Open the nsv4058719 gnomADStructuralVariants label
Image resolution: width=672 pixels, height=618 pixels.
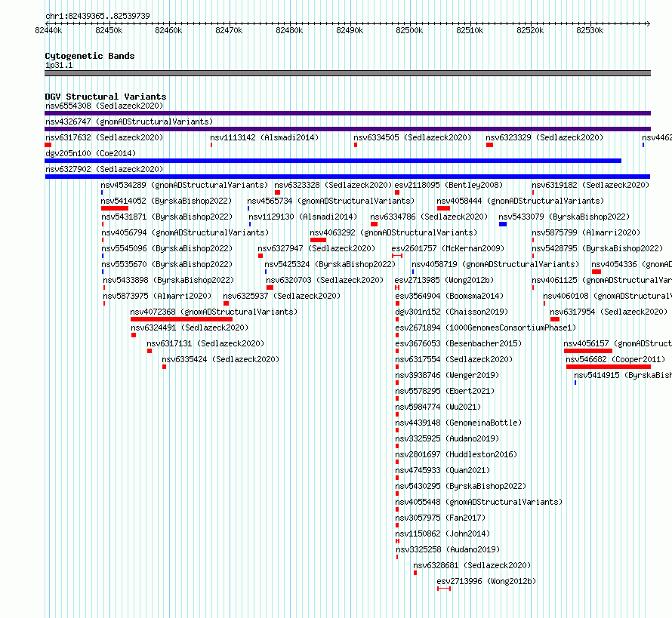[x=495, y=264]
